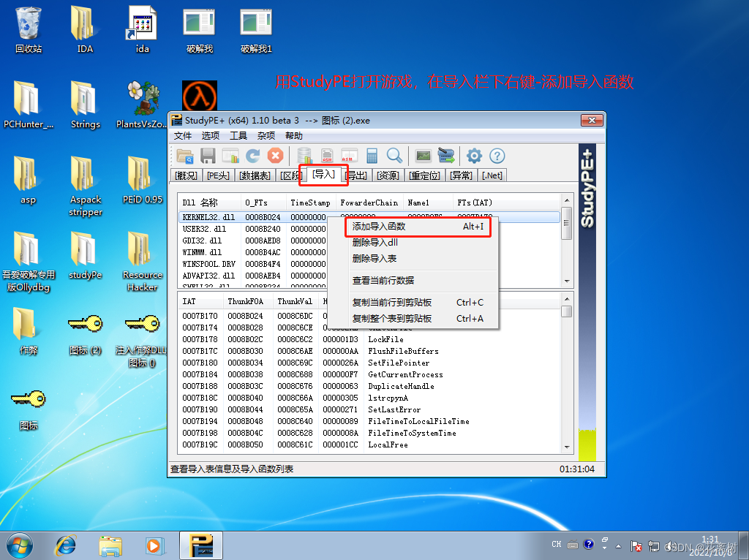This screenshot has height=560, width=749.
Task: Switch to the [PE头] tab
Action: click(218, 175)
